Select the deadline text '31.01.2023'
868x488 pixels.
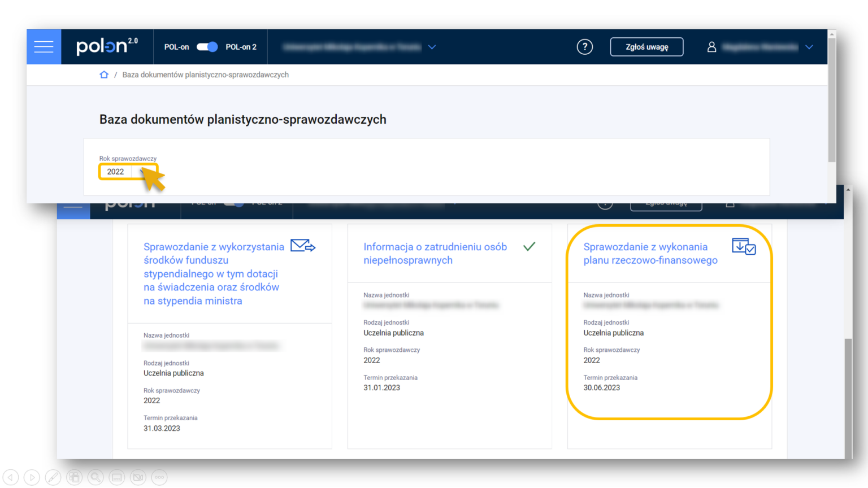(x=381, y=387)
